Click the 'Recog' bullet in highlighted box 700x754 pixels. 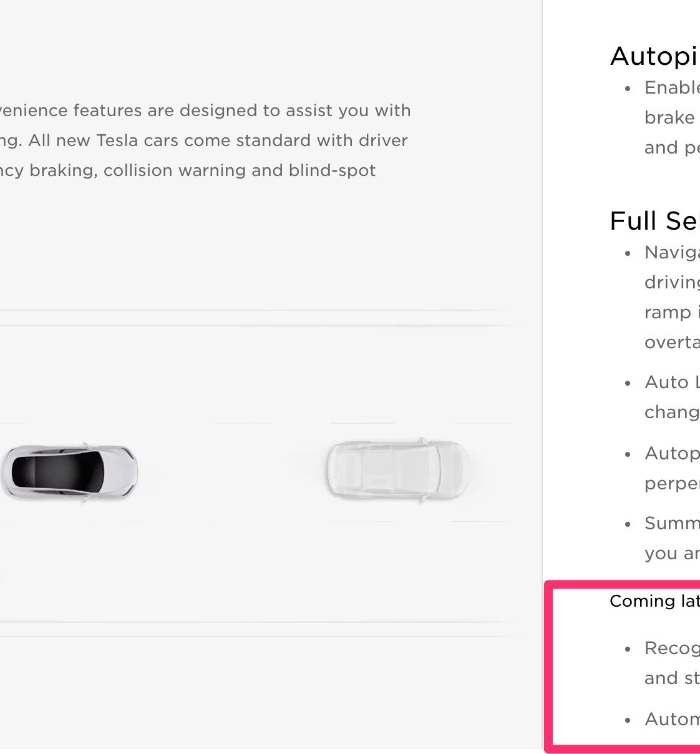coord(672,649)
